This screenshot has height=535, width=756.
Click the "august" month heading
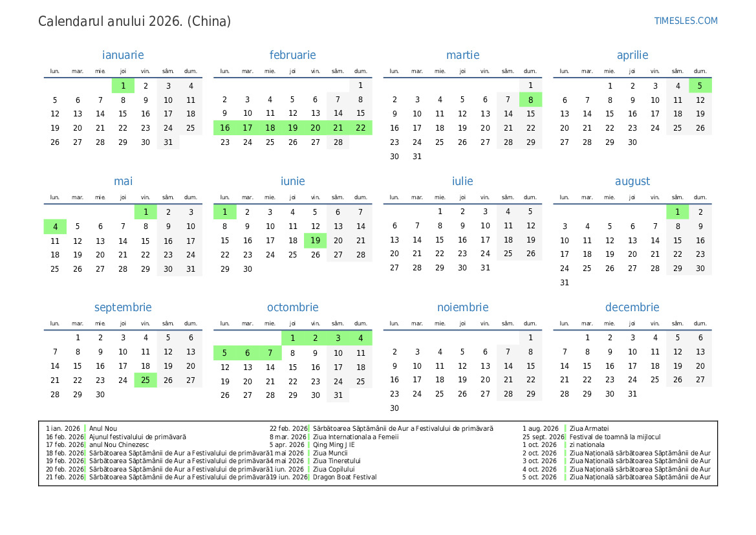coord(632,181)
